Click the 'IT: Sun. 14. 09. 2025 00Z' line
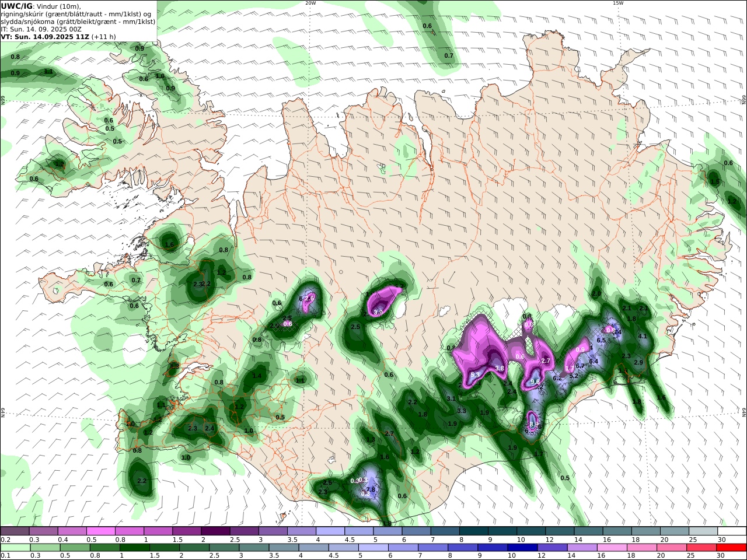The image size is (747, 560). tap(41, 29)
